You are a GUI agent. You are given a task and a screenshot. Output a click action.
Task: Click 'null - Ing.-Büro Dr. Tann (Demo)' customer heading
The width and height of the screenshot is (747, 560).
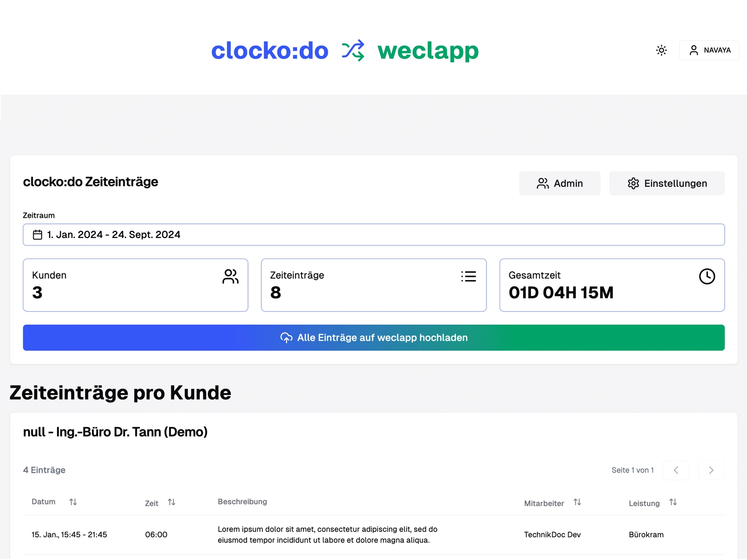(115, 432)
